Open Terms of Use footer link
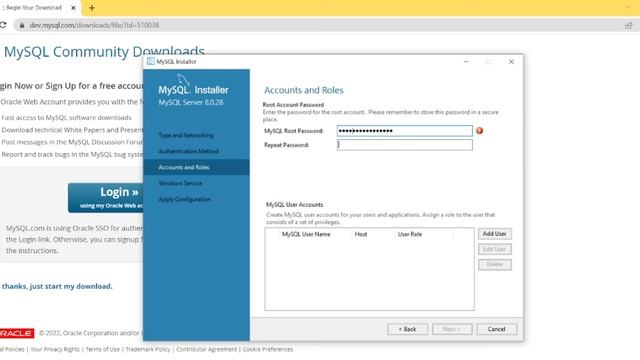Screen dimensions: 640x360 [x=103, y=349]
